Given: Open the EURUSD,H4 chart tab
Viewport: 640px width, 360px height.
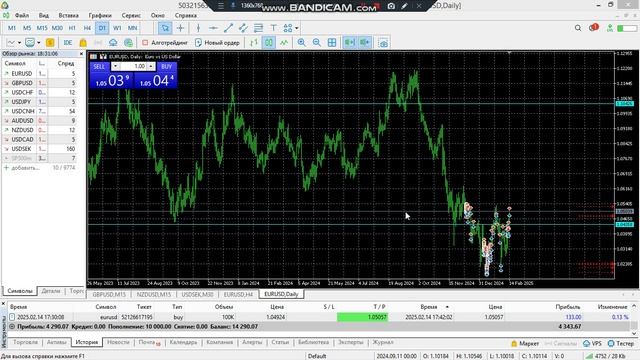Looking at the screenshot, I should coord(238,294).
